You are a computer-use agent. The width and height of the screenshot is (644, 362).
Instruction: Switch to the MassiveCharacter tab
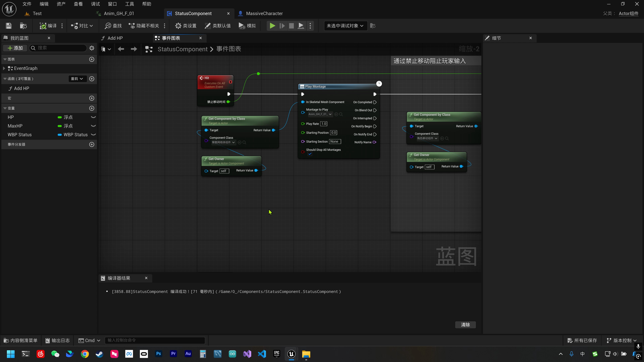tap(264, 13)
